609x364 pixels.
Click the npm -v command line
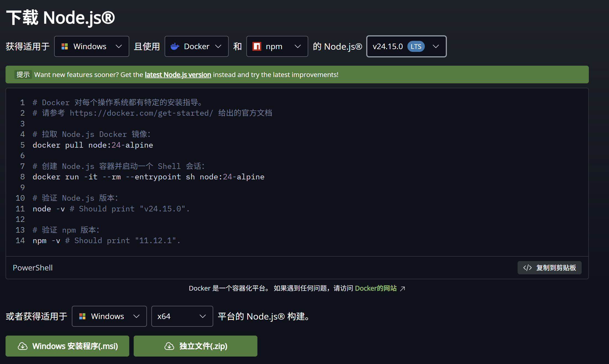pos(106,241)
